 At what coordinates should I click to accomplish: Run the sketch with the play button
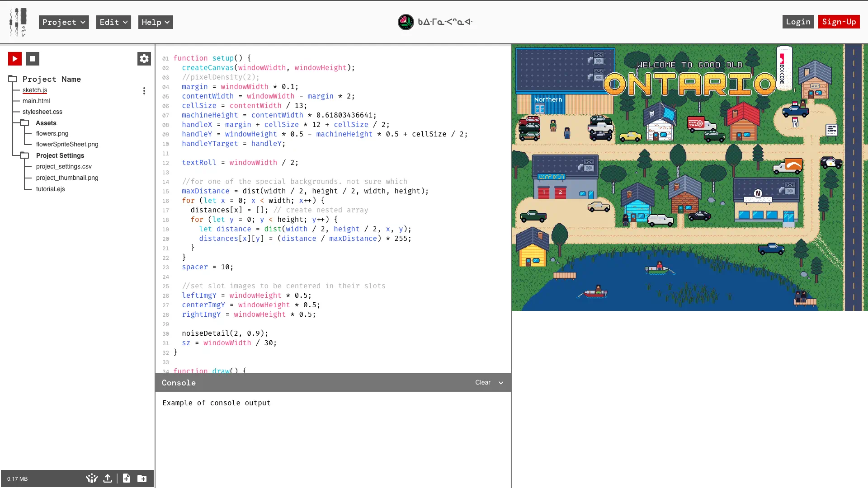pyautogui.click(x=15, y=59)
